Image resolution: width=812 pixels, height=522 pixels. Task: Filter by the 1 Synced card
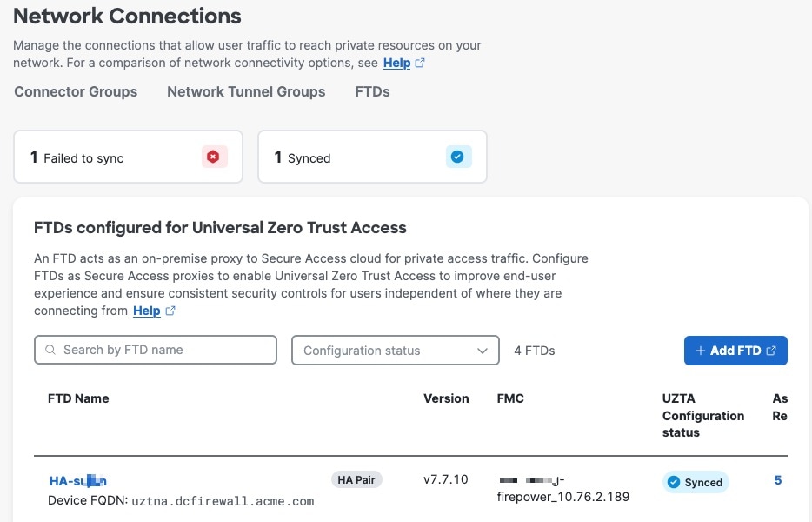372,157
